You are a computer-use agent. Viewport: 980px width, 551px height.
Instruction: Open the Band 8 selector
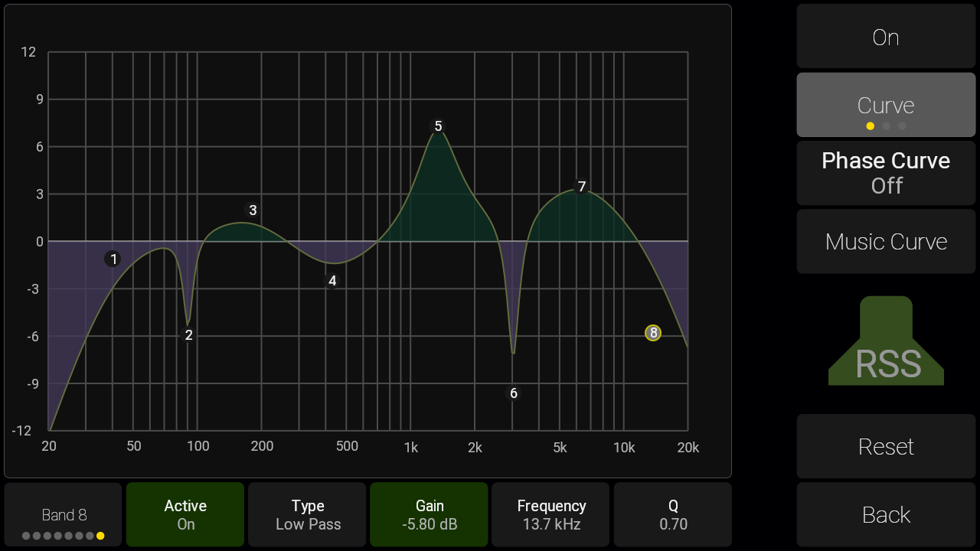(64, 514)
